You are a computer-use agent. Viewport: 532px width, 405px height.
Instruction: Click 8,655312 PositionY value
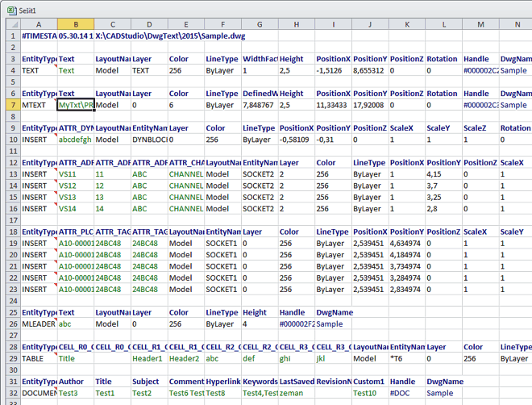click(370, 70)
